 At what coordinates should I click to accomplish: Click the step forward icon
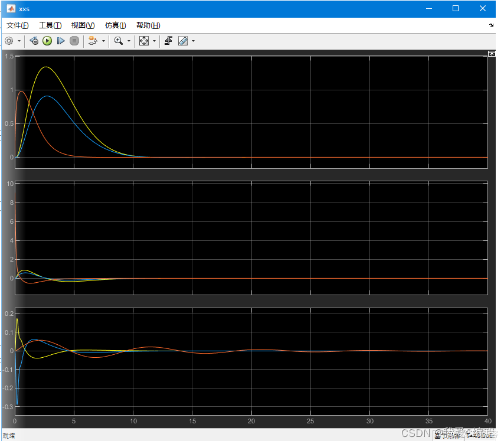[60, 41]
